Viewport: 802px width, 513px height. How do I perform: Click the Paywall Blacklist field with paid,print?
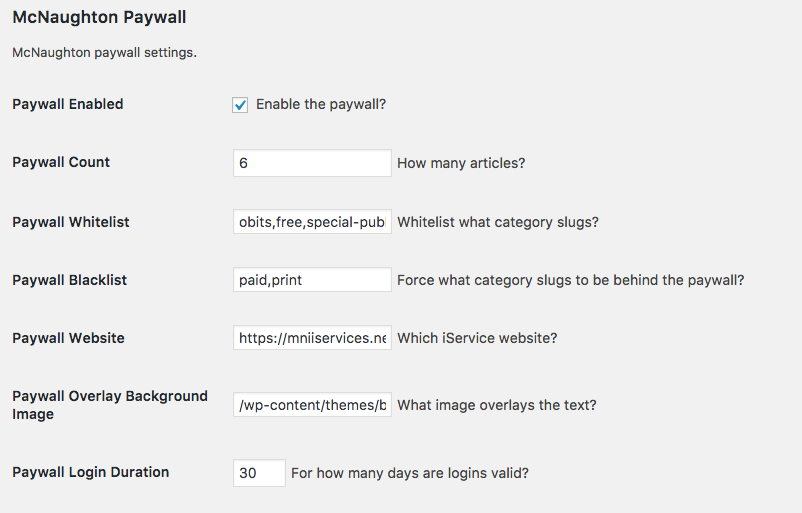(x=311, y=280)
